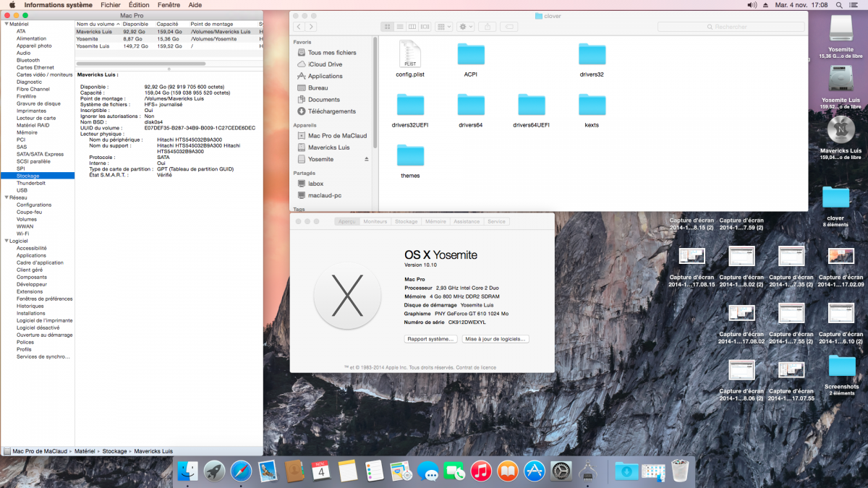
Task: Click Mise à jour de logiciels button
Action: pos(495,338)
